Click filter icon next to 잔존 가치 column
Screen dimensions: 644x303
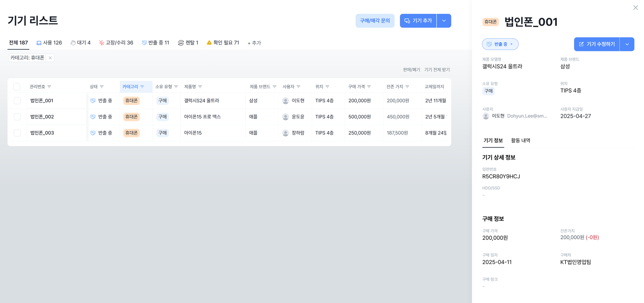pyautogui.click(x=407, y=87)
